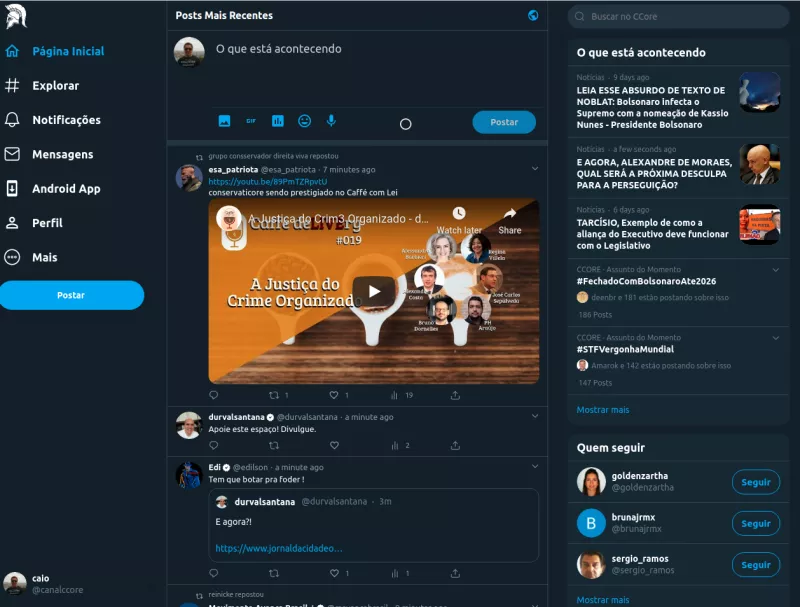Screen dimensions: 800x607
Task: Open hashtag #FechadoComBolsonaroAte2026
Action: pos(646,281)
